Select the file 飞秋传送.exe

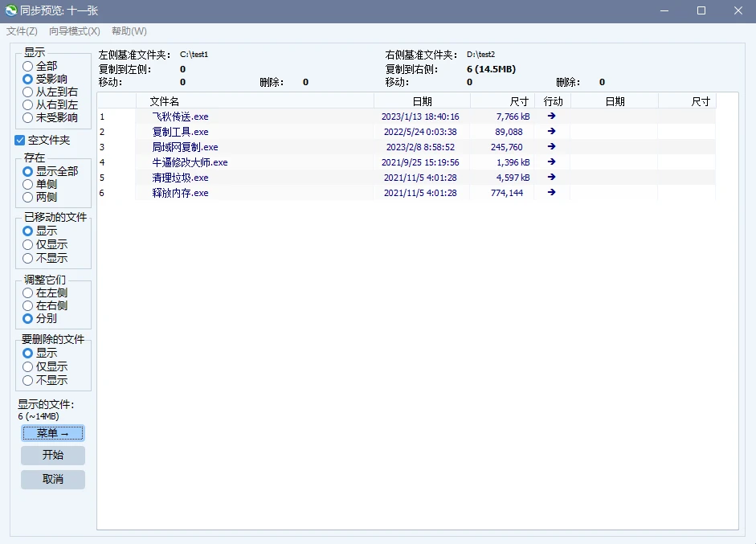pyautogui.click(x=180, y=117)
